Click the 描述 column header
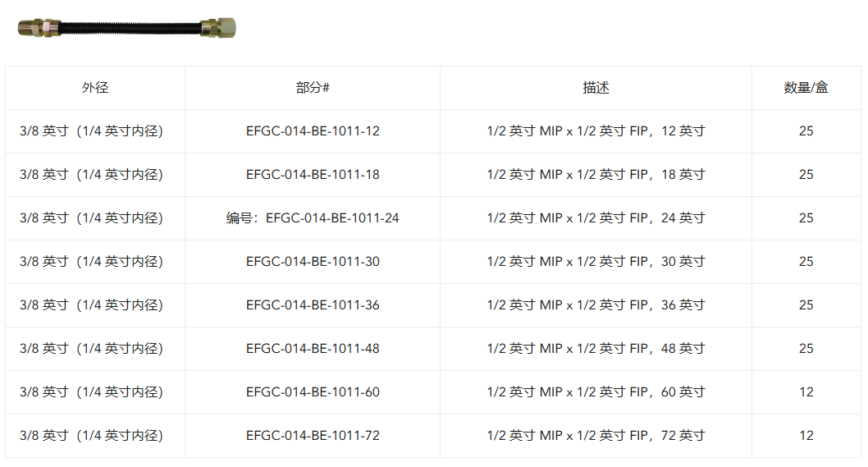The height and width of the screenshot is (467, 868). (596, 88)
